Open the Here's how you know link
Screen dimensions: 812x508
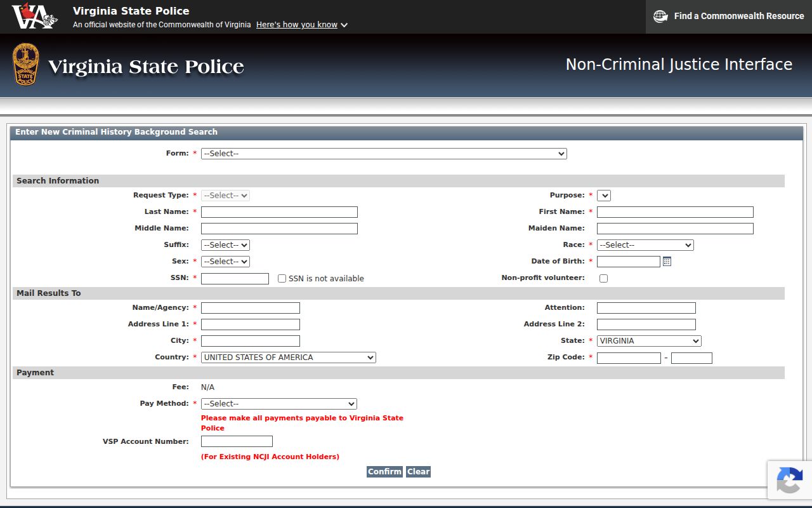pos(297,25)
